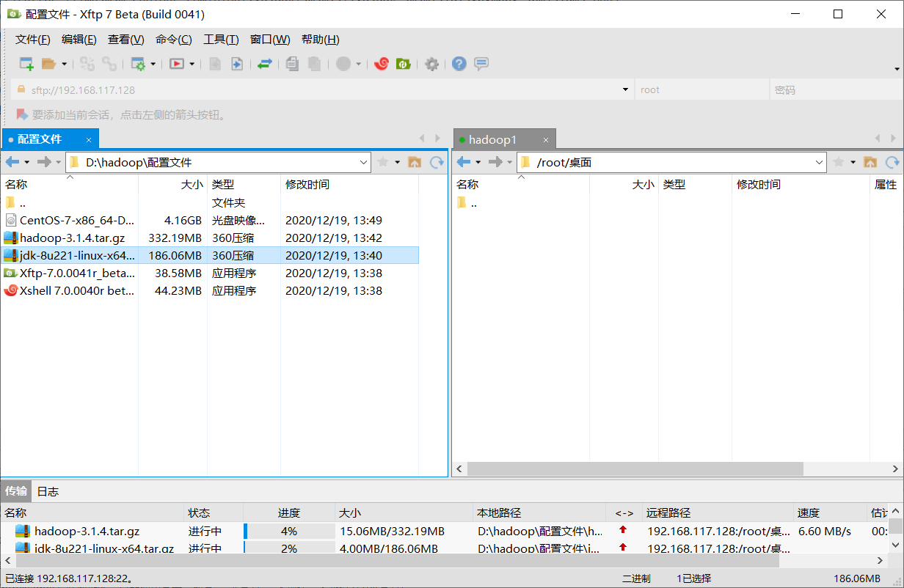Click the remote pane horizontal scrollbar
904x588 pixels.
(x=635, y=468)
